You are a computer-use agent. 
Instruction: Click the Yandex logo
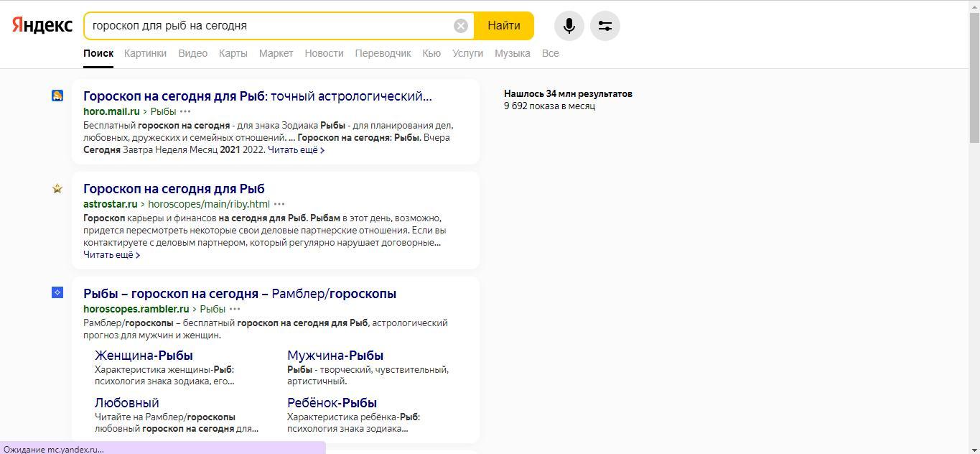click(42, 25)
